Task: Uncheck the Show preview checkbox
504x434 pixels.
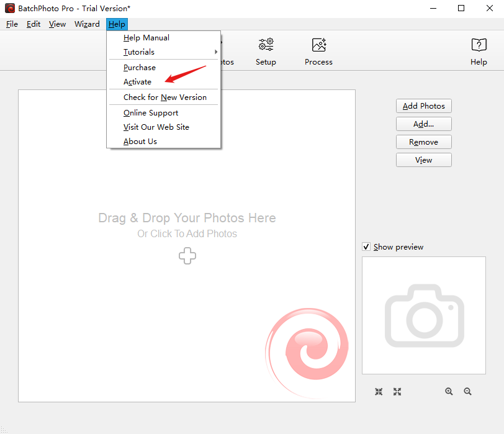Action: pos(366,246)
